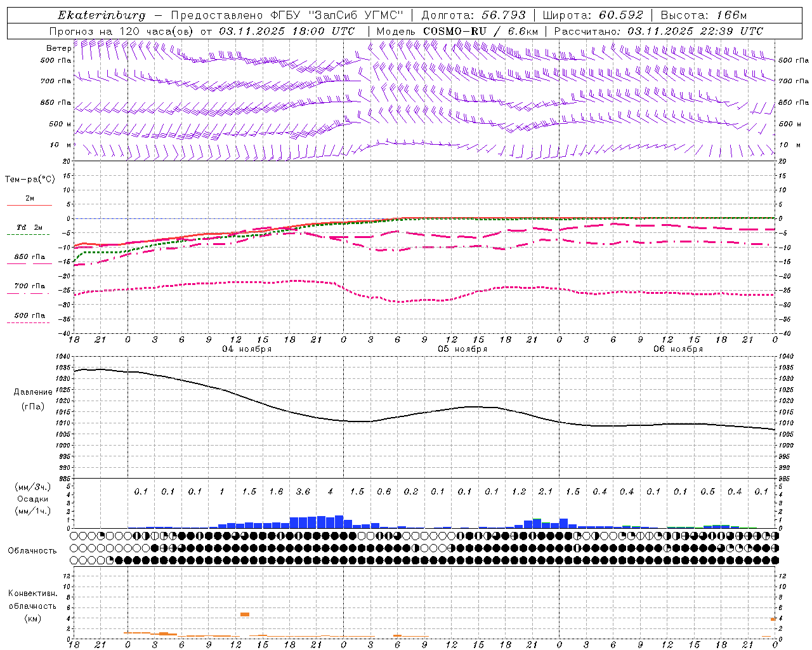Click the '700 гПа' temperature legend entry
812x650 pixels.
click(x=30, y=286)
